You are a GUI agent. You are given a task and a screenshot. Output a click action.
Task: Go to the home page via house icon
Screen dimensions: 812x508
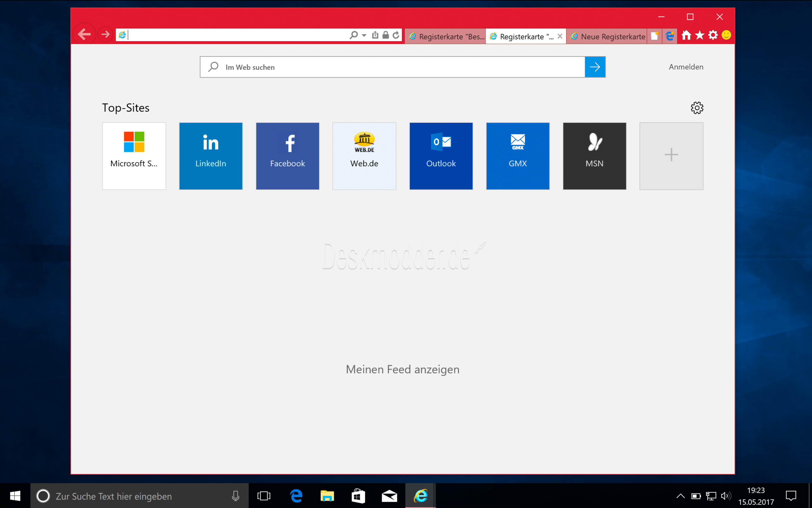pyautogui.click(x=686, y=35)
